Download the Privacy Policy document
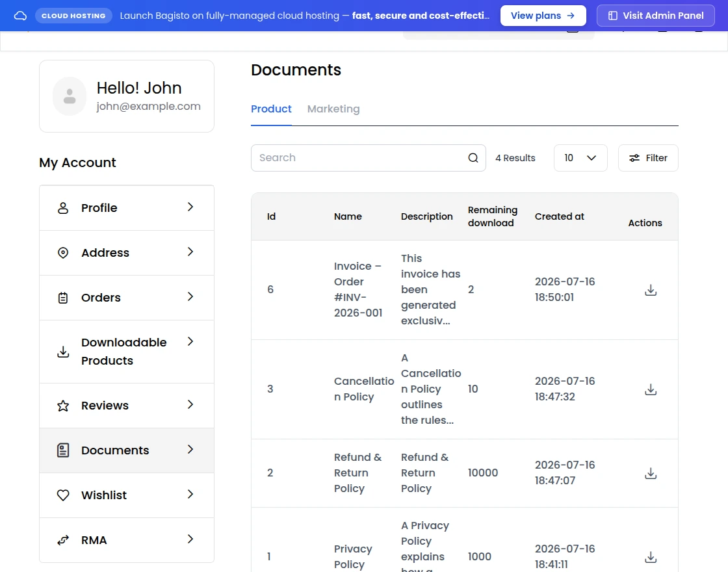Screen dimensions: 728x572 pyautogui.click(x=651, y=556)
